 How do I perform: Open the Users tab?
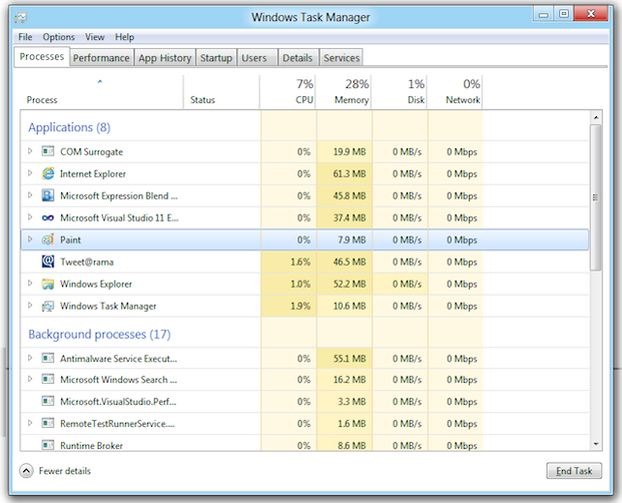[x=257, y=58]
